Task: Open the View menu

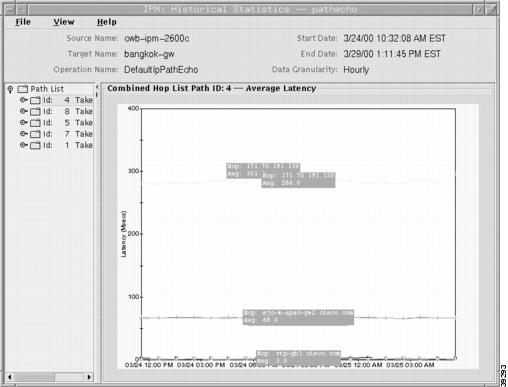Action: click(64, 22)
